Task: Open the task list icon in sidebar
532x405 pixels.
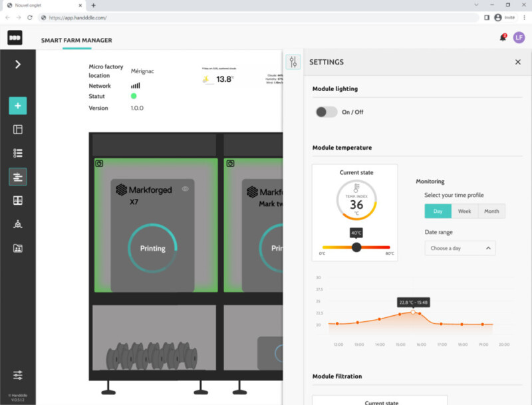Action: [x=18, y=153]
